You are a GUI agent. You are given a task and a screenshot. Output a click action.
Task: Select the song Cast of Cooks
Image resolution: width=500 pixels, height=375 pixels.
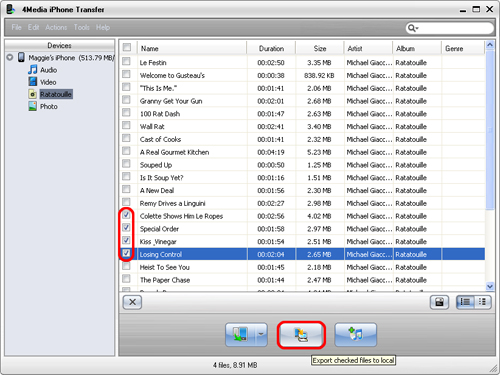click(160, 139)
